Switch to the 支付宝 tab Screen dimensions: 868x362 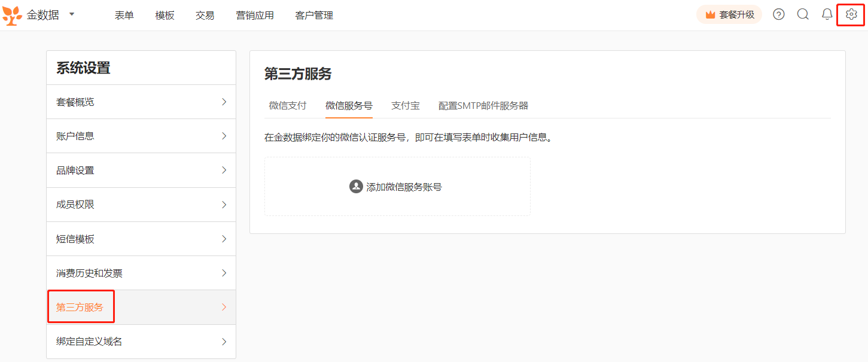click(406, 105)
